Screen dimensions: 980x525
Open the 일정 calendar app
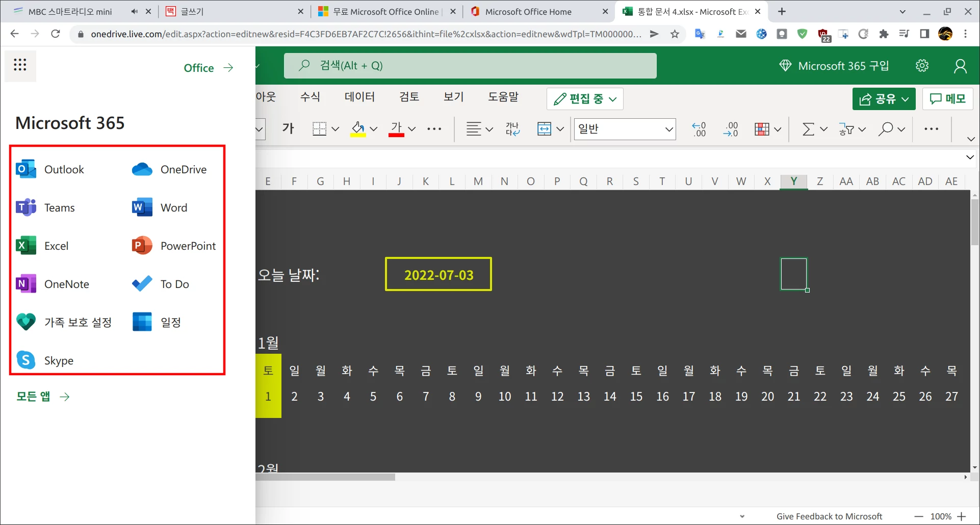[x=157, y=322]
